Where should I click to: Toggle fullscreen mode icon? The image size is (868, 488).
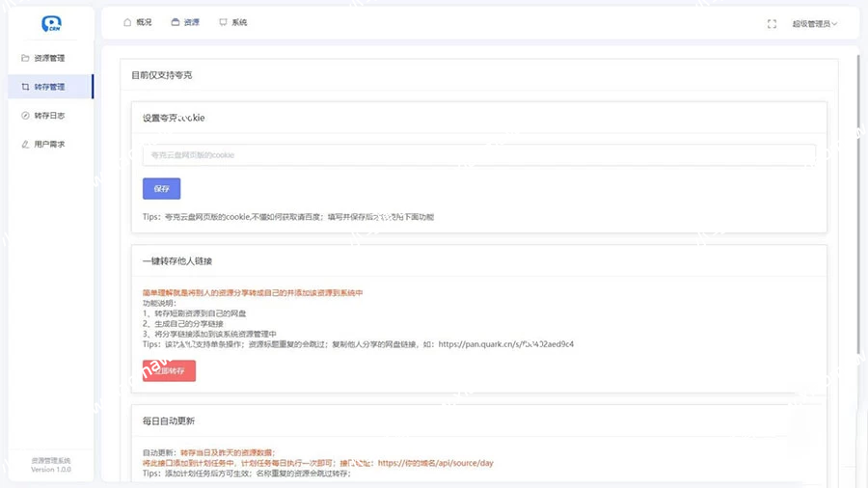(772, 23)
